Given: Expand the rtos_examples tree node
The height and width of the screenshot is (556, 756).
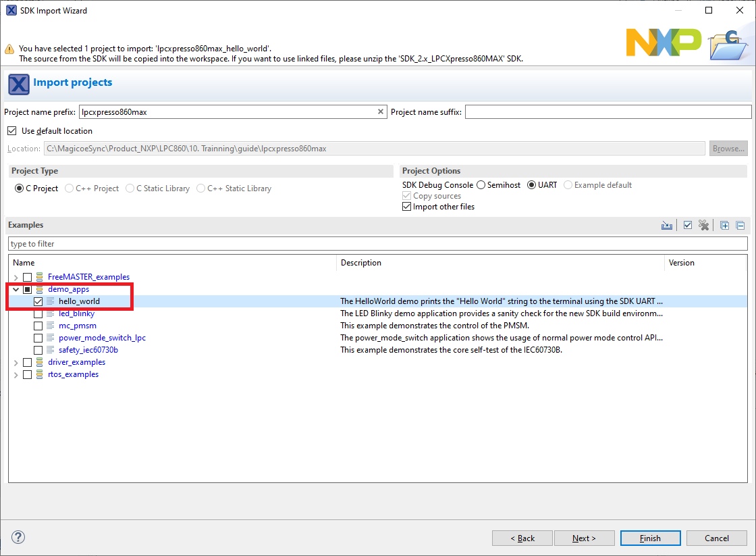Looking at the screenshot, I should pos(16,374).
